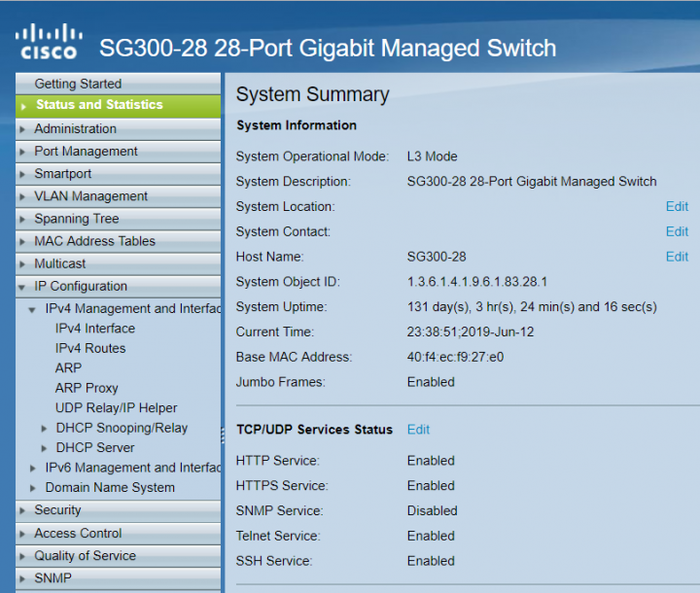Image resolution: width=700 pixels, height=593 pixels.
Task: Edit the Host Name
Action: point(677,257)
